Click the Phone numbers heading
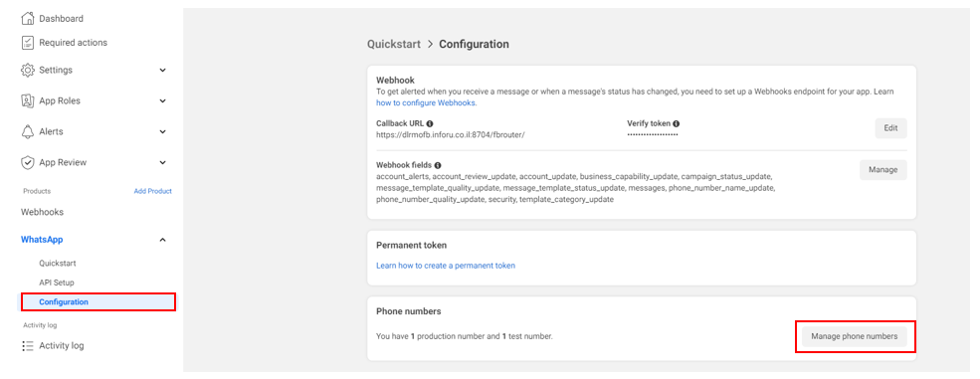The height and width of the screenshot is (379, 980). (409, 311)
